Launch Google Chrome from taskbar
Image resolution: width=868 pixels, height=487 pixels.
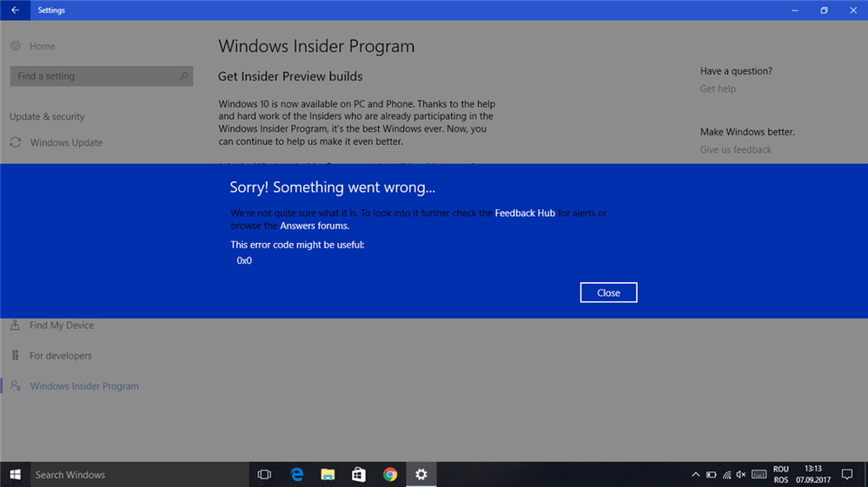tap(390, 474)
